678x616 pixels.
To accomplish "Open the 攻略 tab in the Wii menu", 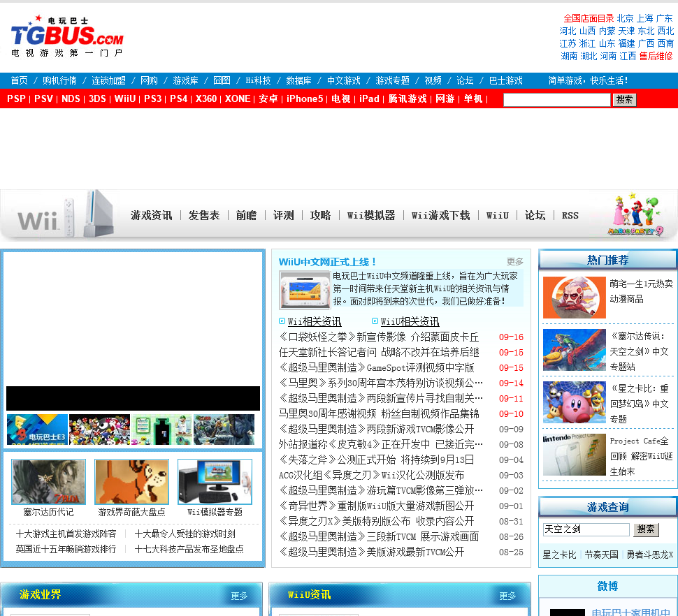I will point(320,215).
